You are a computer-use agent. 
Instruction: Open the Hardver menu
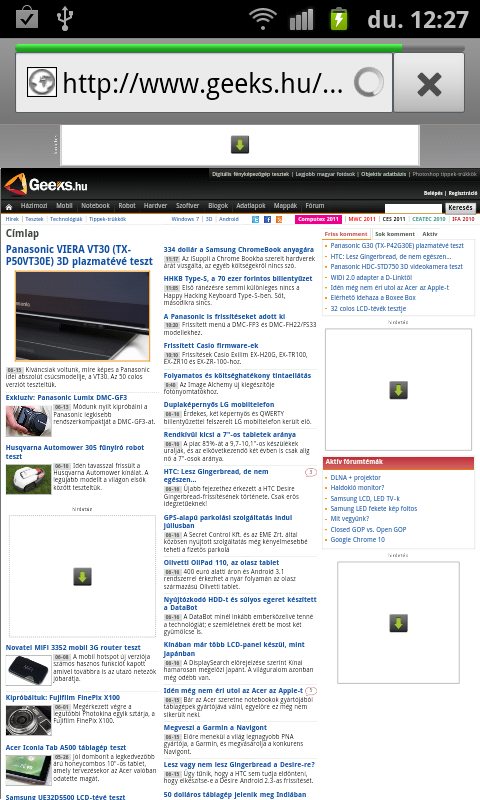pos(155,206)
